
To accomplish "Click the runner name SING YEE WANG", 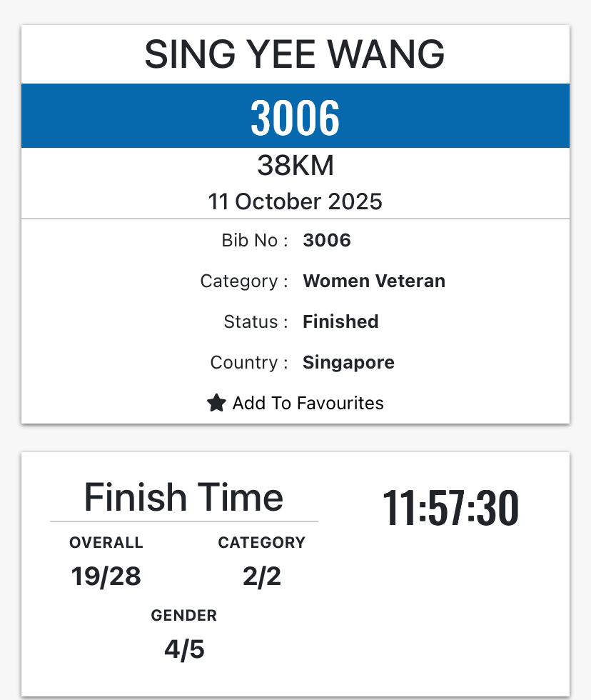I will coord(295,54).
